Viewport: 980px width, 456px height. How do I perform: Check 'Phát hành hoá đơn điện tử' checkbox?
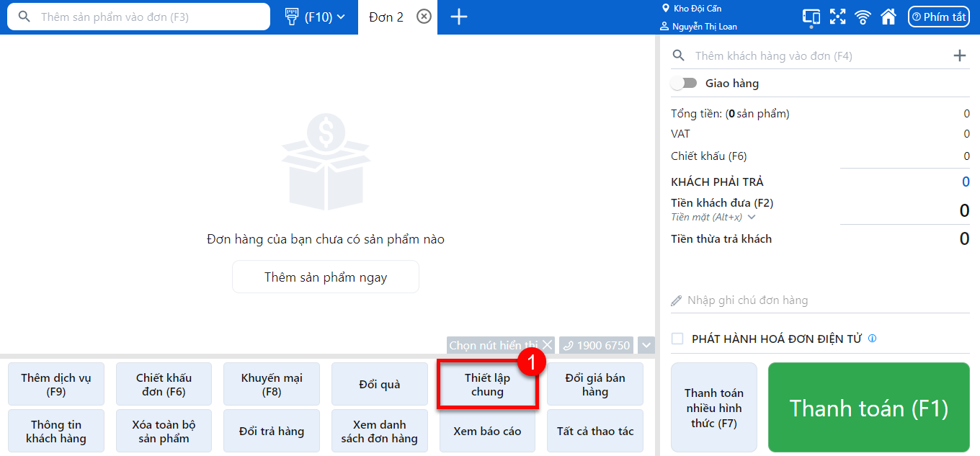click(x=677, y=339)
